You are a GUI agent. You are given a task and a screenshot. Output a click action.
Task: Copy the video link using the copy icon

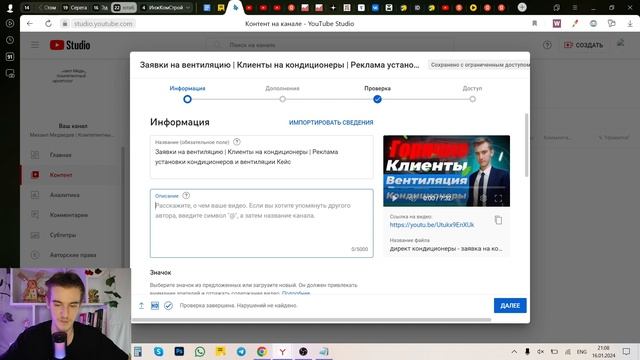click(498, 220)
